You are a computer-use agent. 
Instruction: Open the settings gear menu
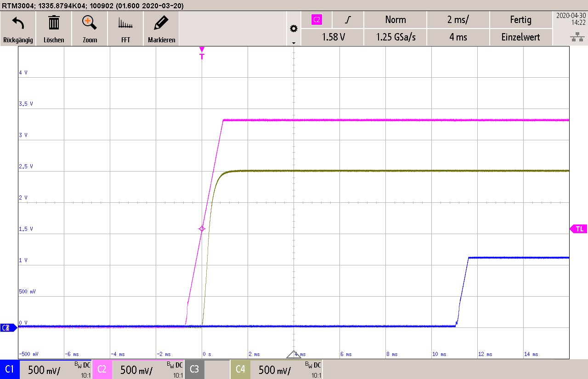tap(294, 29)
